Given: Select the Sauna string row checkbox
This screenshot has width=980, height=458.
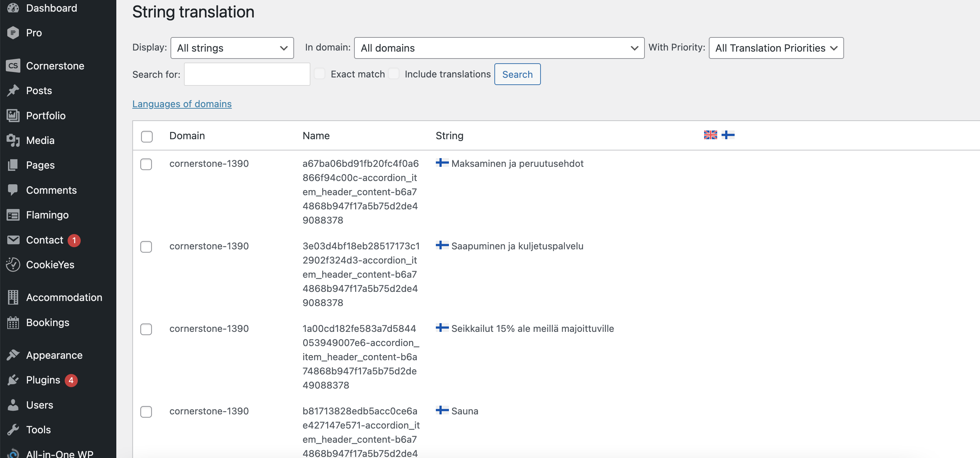Looking at the screenshot, I should pyautogui.click(x=146, y=411).
